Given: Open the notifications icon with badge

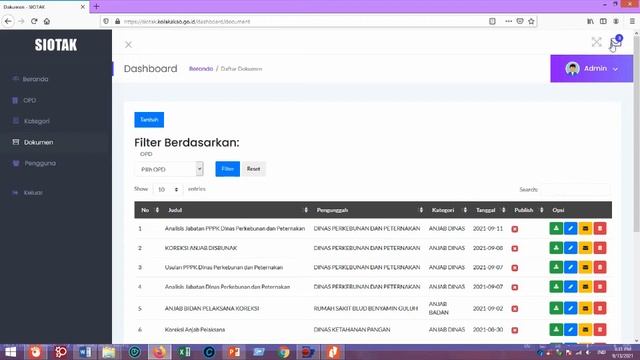Looking at the screenshot, I should [x=616, y=42].
